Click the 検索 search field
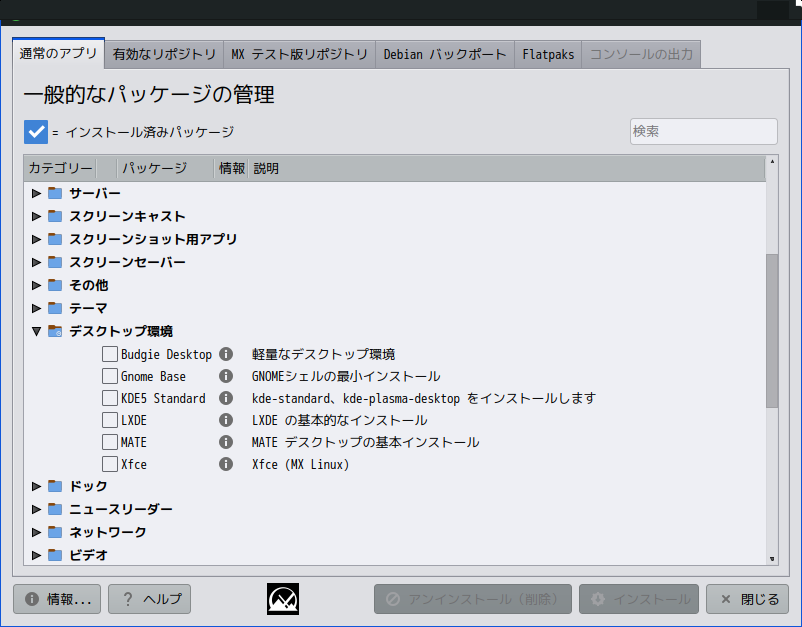 coord(704,131)
